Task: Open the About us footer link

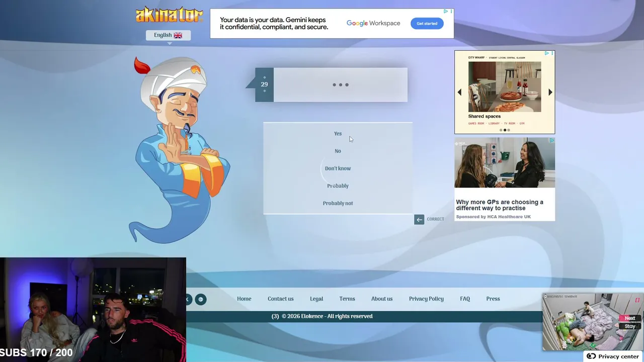Action: click(382, 299)
